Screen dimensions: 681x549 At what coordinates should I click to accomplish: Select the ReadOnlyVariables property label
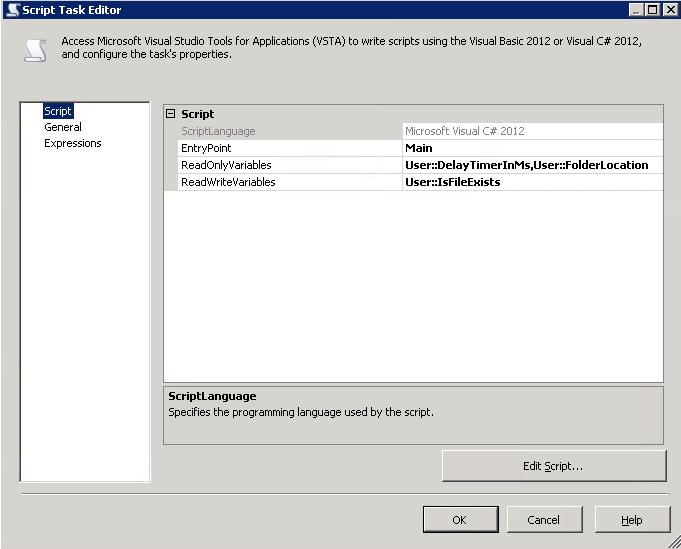pyautogui.click(x=226, y=165)
